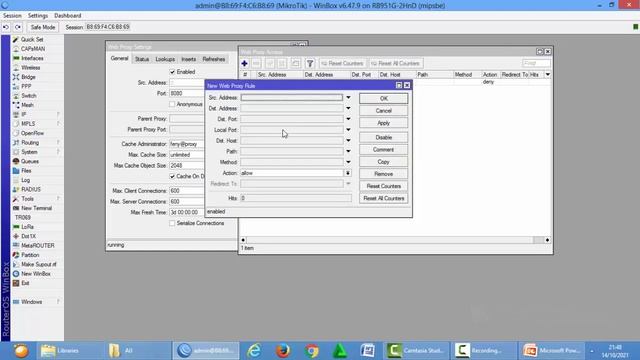Expand Dst. Address field arrow
The height and width of the screenshot is (360, 640).
348,108
